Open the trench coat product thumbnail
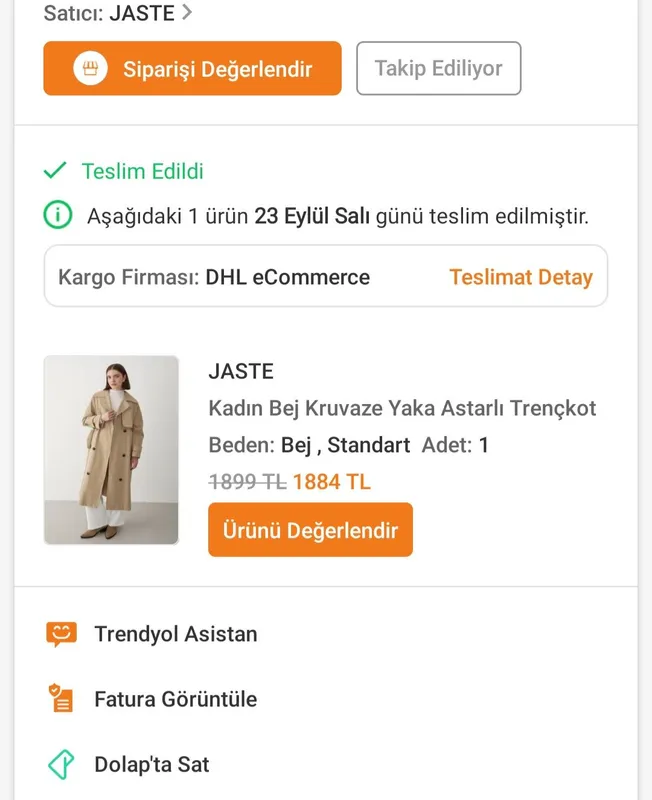The width and height of the screenshot is (652, 800). click(x=111, y=450)
